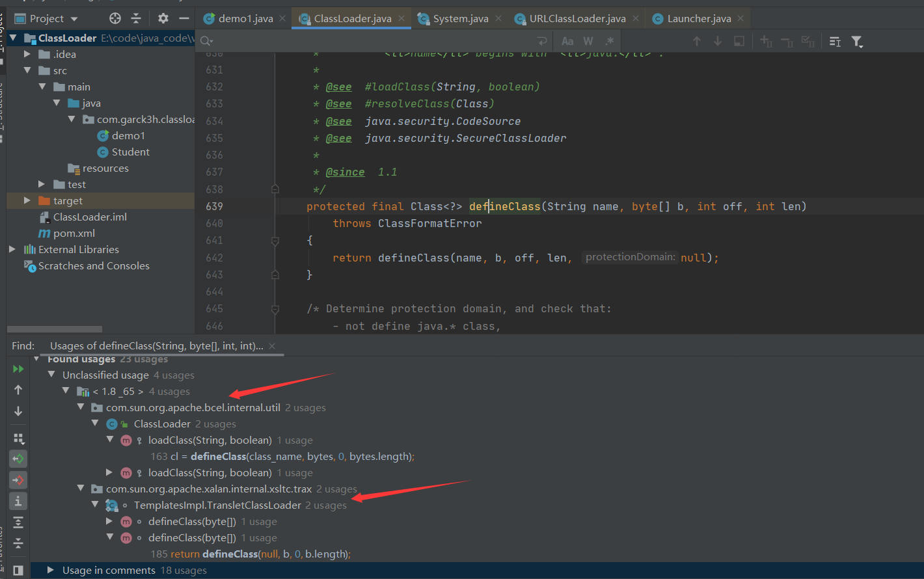Expand Usage in comments group
Image resolution: width=924 pixels, height=579 pixels.
click(51, 570)
